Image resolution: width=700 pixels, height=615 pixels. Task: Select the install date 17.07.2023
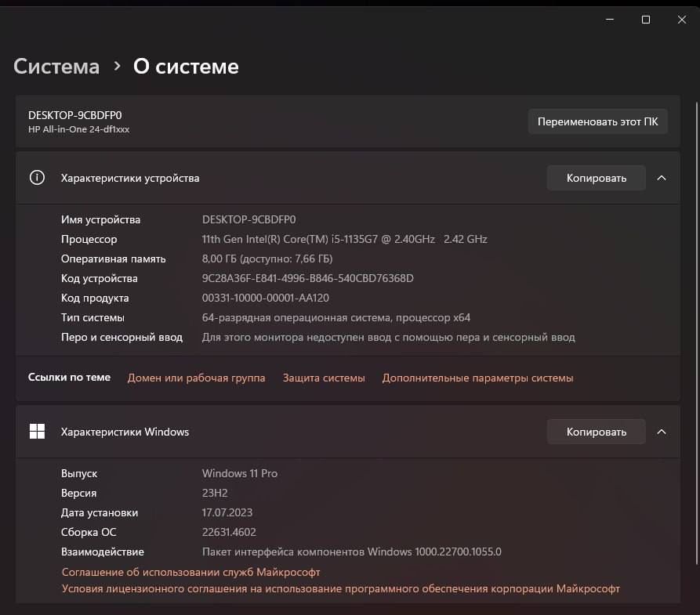(227, 513)
